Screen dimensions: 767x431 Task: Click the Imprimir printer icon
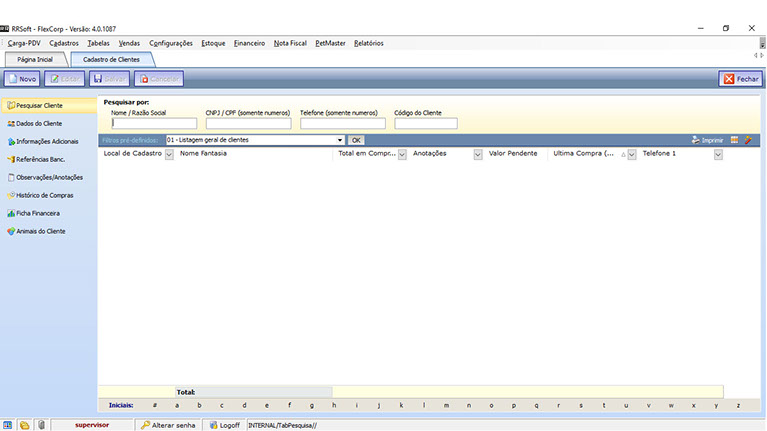click(x=696, y=140)
